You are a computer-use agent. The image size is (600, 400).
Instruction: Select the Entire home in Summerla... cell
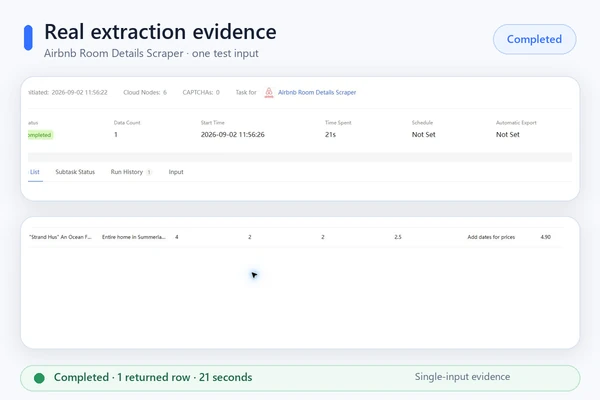[x=134, y=237]
